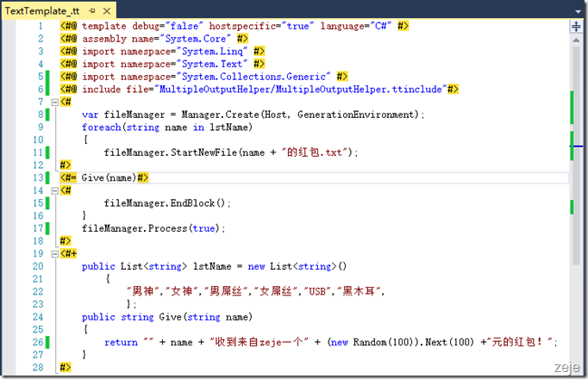Toggle pin on TextTemplate_.tt tab
This screenshot has height=379, width=588.
pos(92,11)
